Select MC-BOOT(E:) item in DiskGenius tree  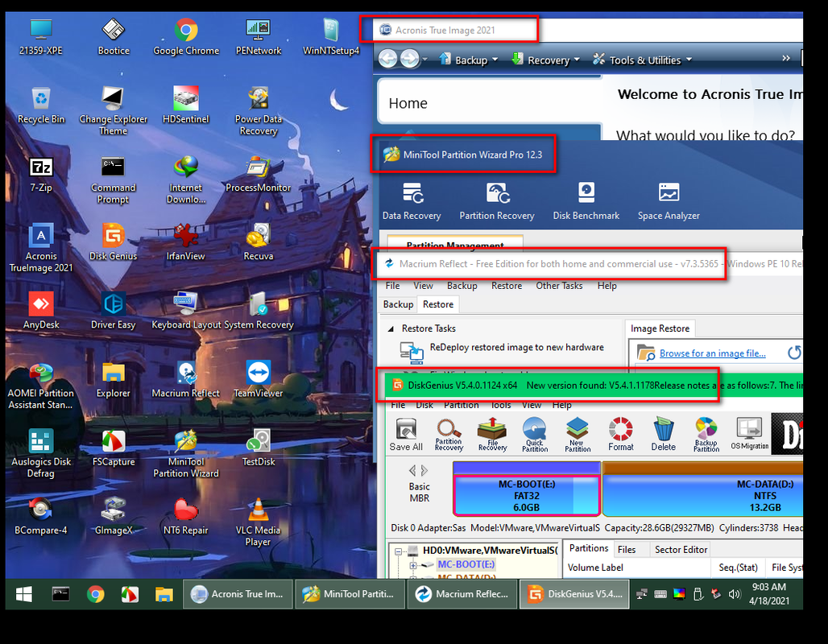[466, 564]
